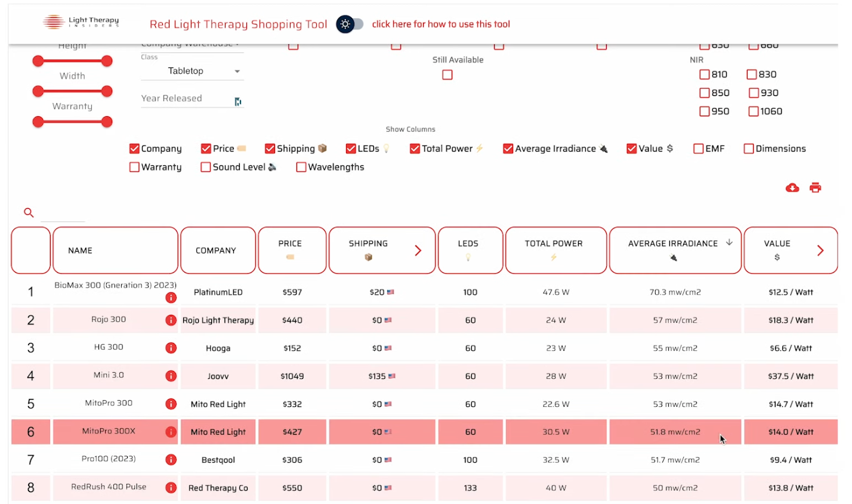Click the PlatinumLED company cell
852x504 pixels.
click(x=218, y=292)
